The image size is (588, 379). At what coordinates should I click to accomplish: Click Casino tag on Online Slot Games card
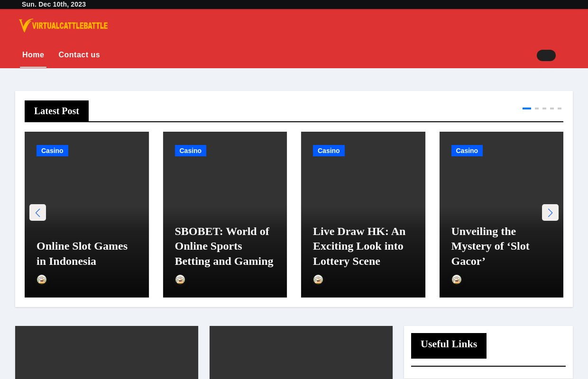tap(52, 151)
